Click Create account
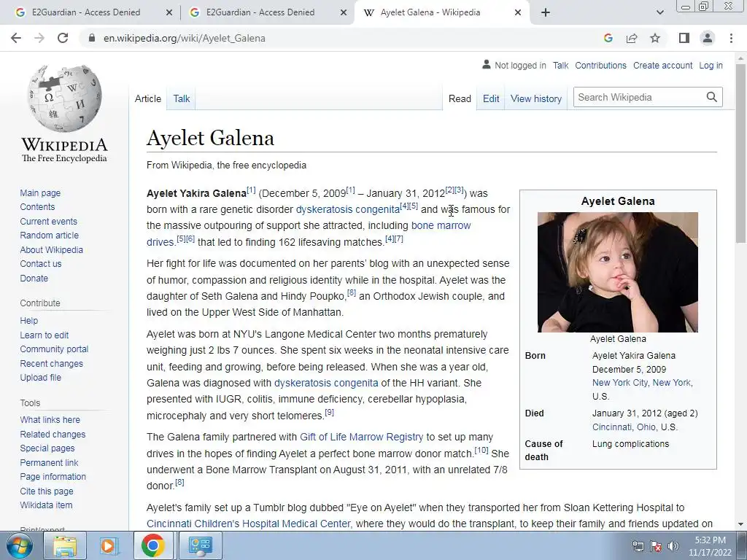Viewport: 747px width, 560px height. tap(662, 65)
